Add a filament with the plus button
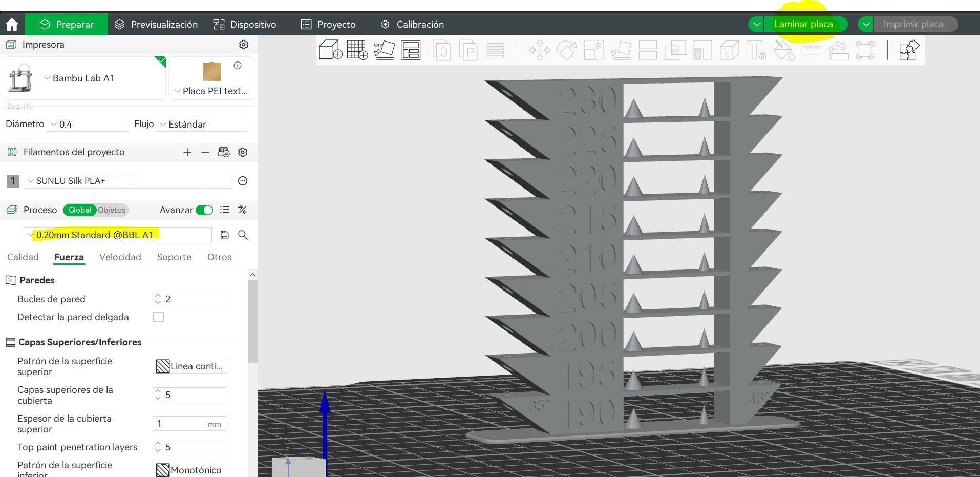Screen dimensions: 980x477 point(187,152)
